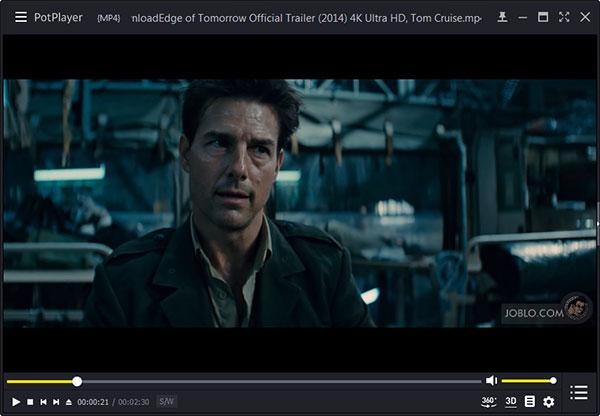600x416 pixels.
Task: Close the PotPlayer window
Action: tap(585, 17)
